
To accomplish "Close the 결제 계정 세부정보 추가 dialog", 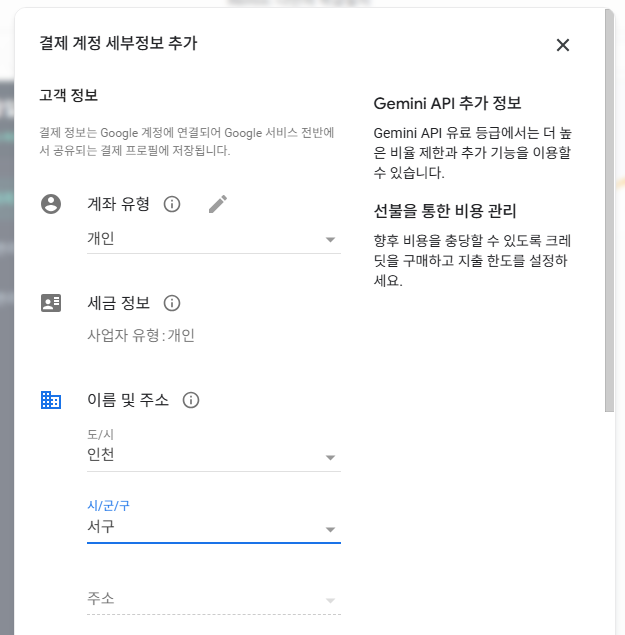I will pyautogui.click(x=563, y=45).
